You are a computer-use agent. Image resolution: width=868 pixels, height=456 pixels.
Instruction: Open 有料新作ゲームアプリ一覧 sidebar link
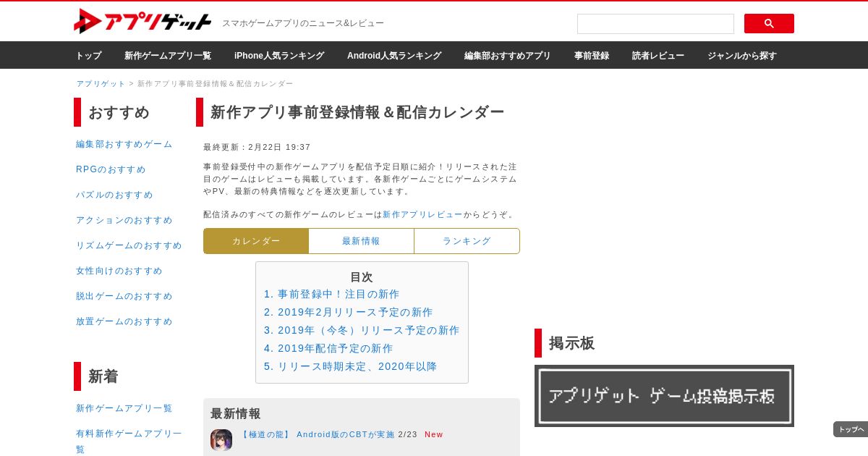click(129, 441)
